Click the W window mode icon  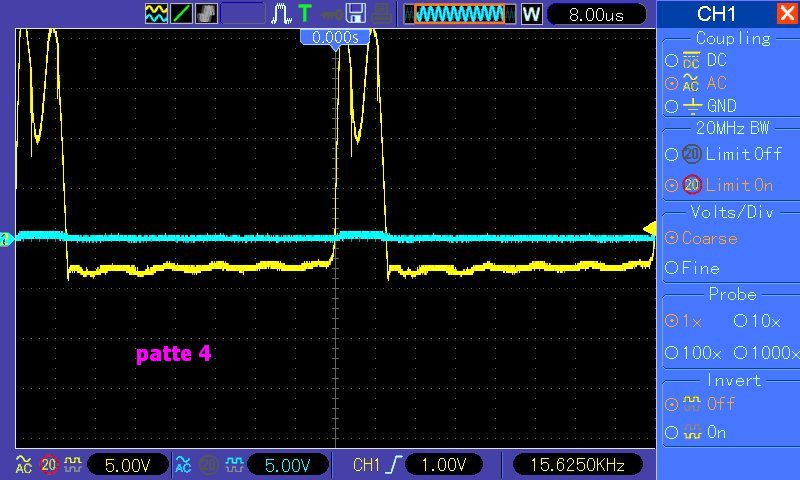point(531,14)
